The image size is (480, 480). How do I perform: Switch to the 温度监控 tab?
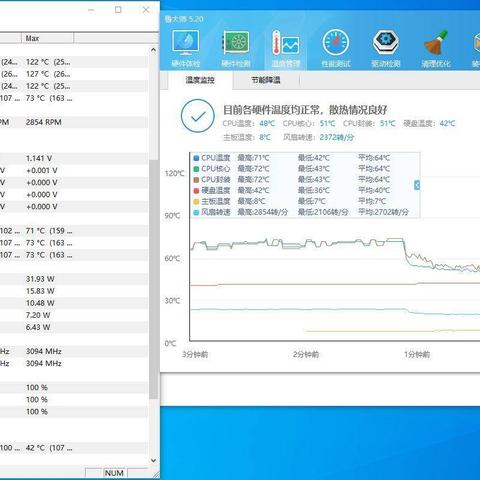click(x=200, y=80)
